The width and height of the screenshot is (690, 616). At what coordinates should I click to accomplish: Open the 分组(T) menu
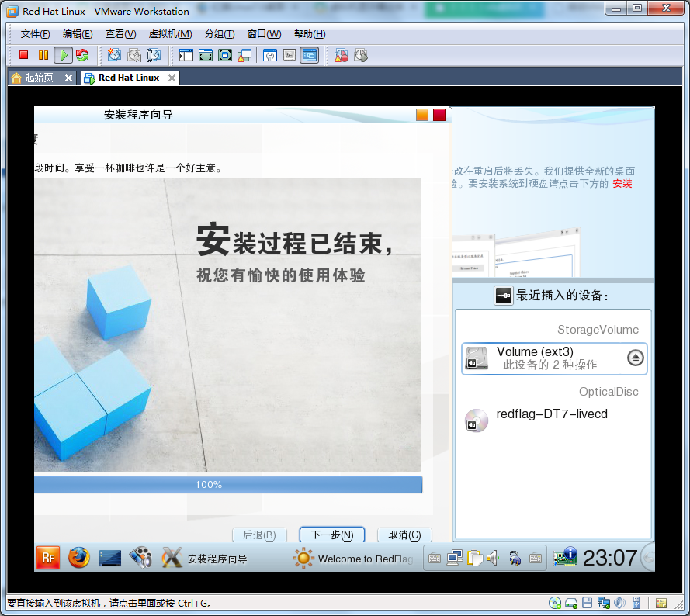click(220, 34)
